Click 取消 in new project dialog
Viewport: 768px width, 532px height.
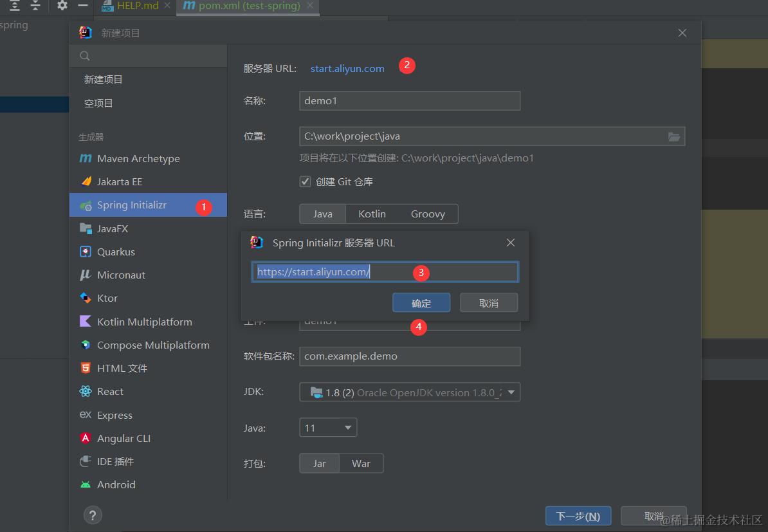point(654,516)
